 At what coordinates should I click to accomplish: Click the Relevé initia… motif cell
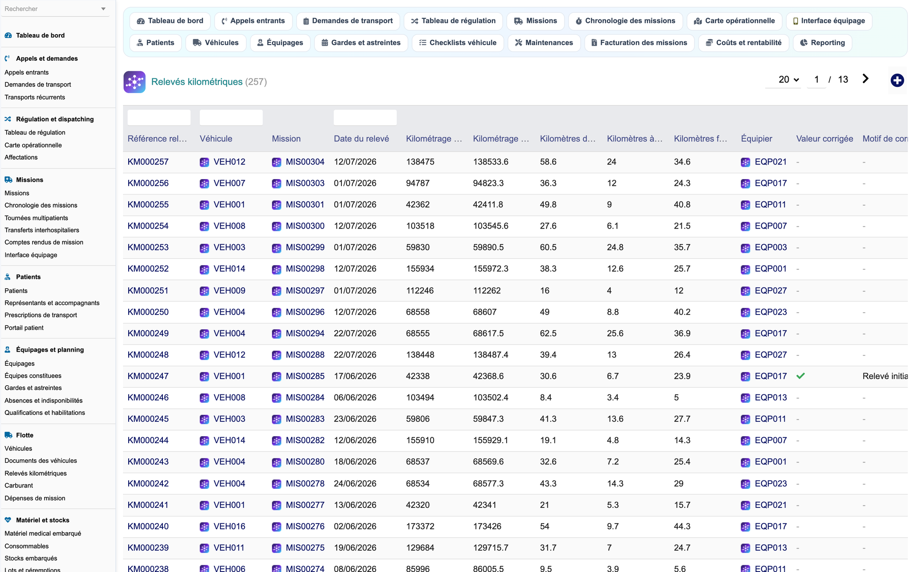(x=885, y=376)
